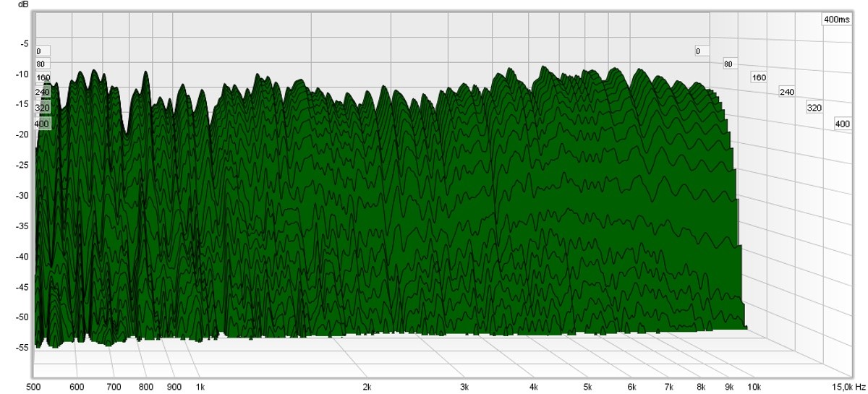Click the 8k frequency axis label
Image resolution: width=868 pixels, height=394 pixels.
[701, 387]
